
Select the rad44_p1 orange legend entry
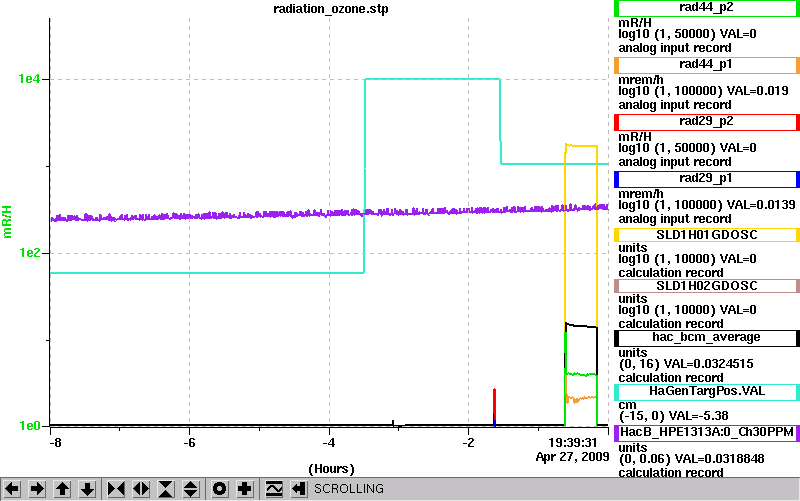(x=707, y=65)
